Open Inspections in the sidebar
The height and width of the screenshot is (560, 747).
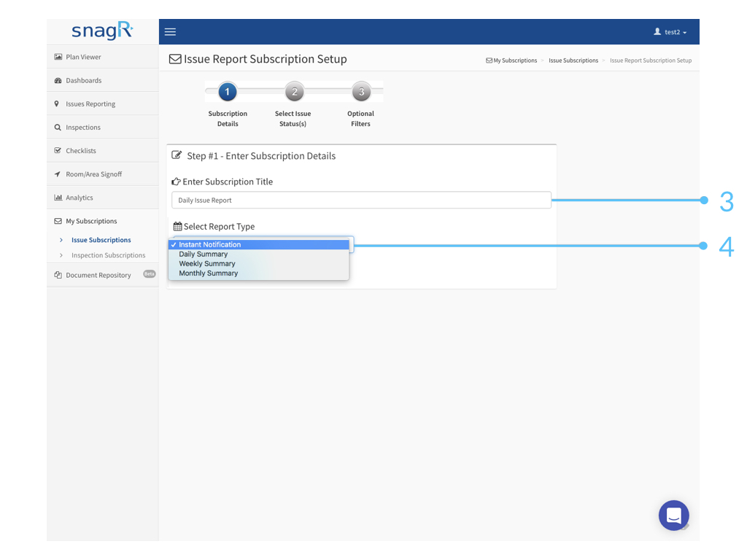pyautogui.click(x=103, y=127)
